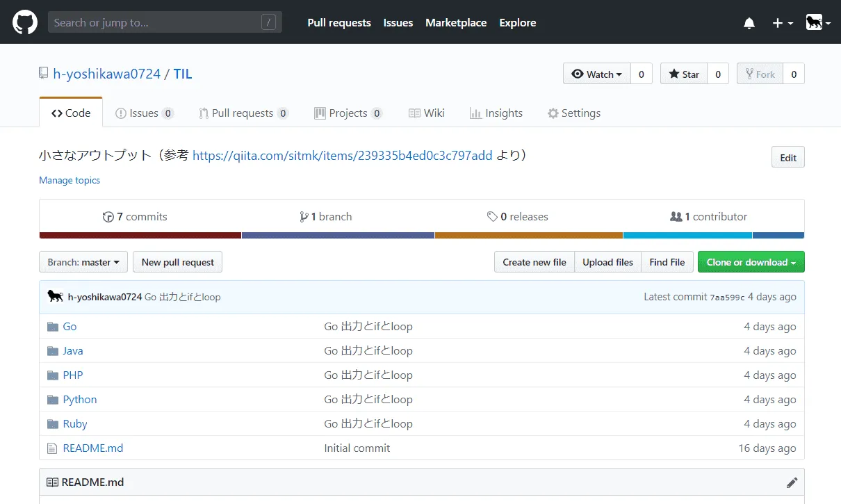Open the Watch subscription dropdown

click(597, 74)
